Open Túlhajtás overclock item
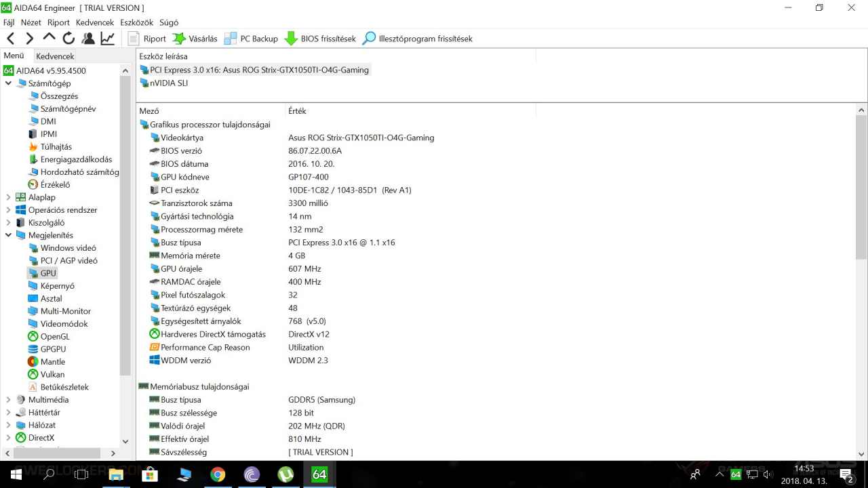The height and width of the screenshot is (488, 868). pyautogui.click(x=50, y=146)
